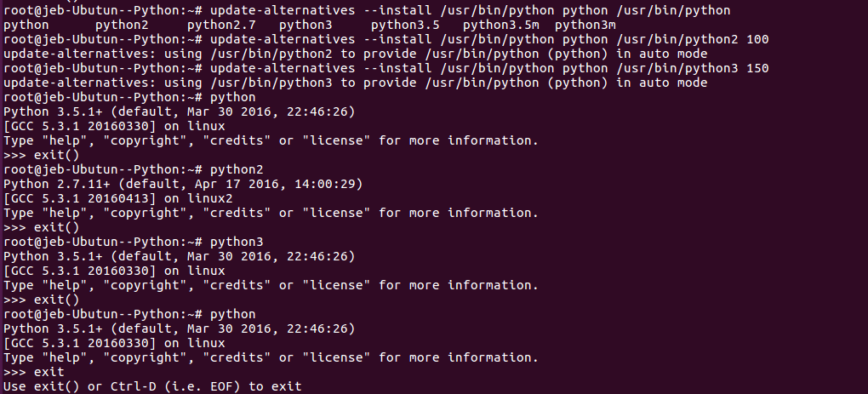Image resolution: width=868 pixels, height=394 pixels.
Task: Click python3m in the completion suggestions
Action: click(x=585, y=26)
